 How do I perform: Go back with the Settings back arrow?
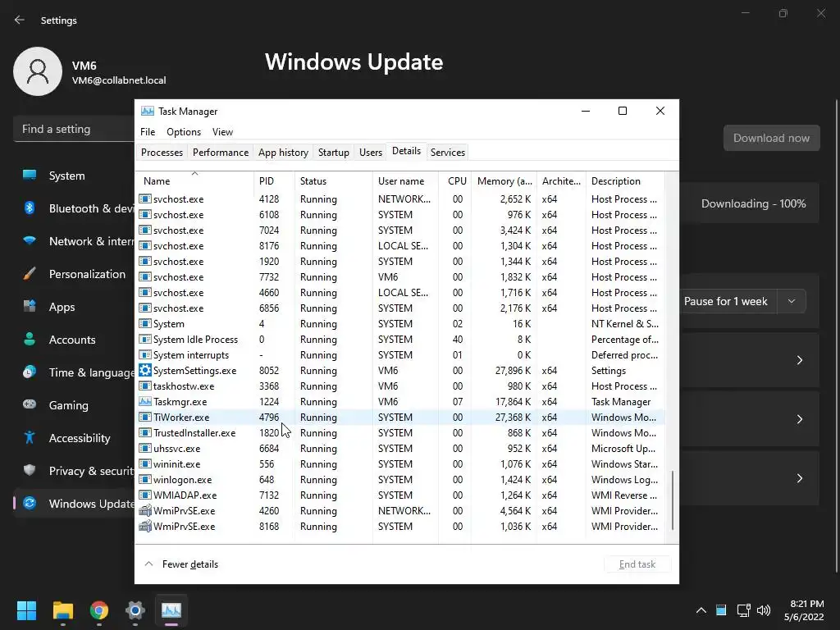20,20
